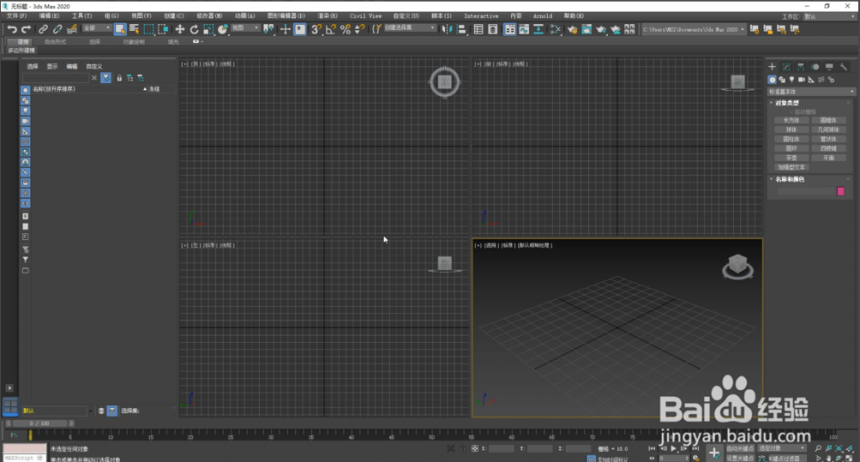
Task: Select the Shapes category icon
Action: (782, 80)
